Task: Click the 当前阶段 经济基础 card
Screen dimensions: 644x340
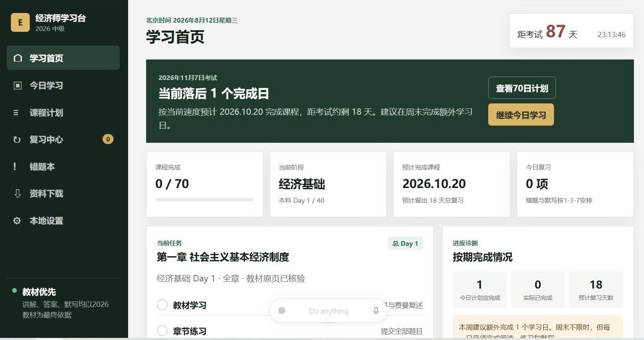Action: [328, 184]
